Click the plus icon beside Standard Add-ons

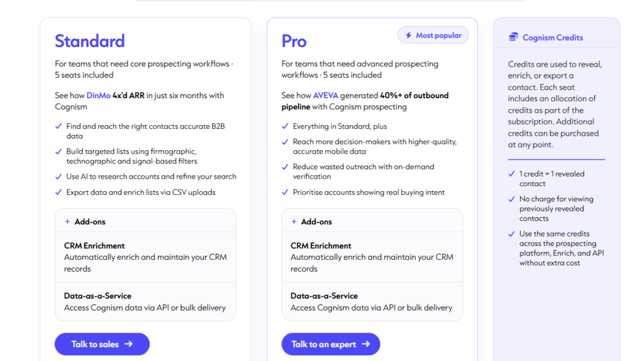point(67,221)
